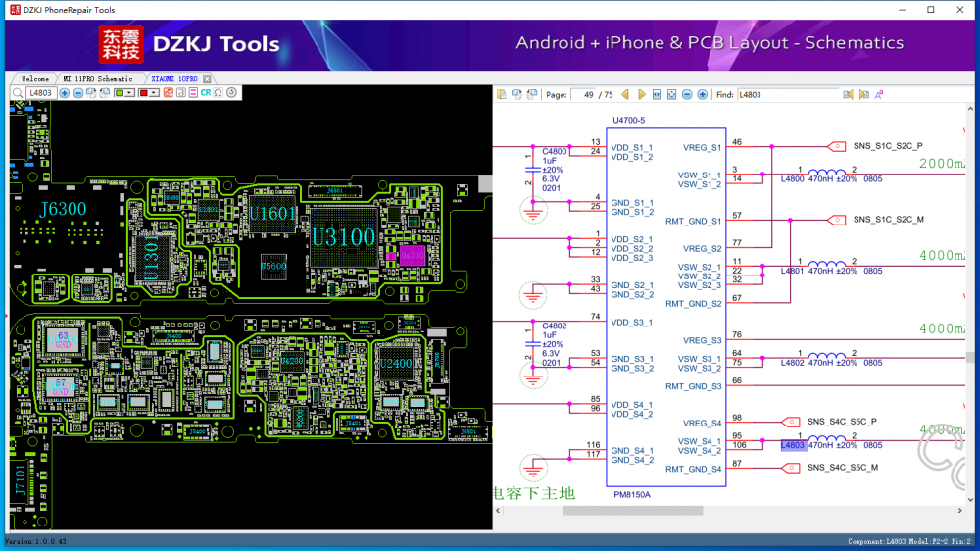Click the L4800 inductor label

793,178
